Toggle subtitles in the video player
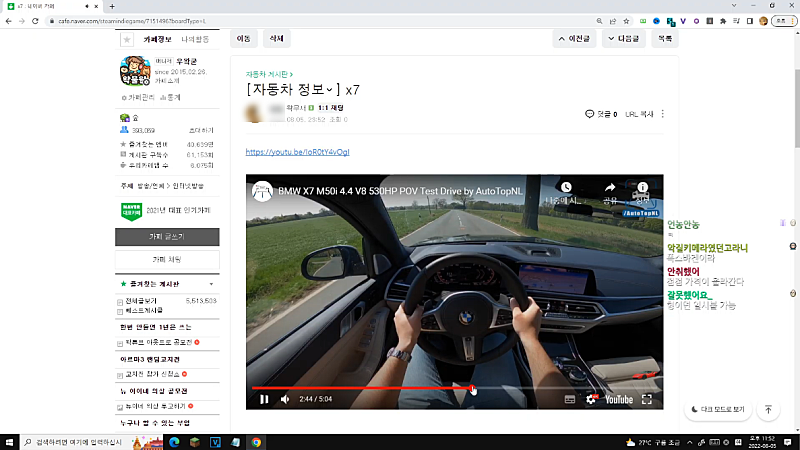800x450 pixels. [570, 399]
